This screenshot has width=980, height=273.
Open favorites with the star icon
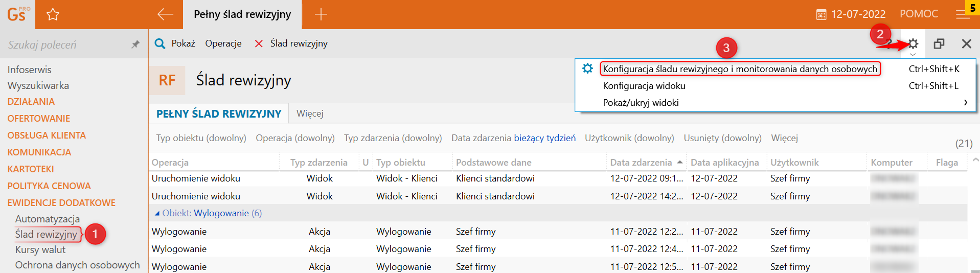point(53,14)
